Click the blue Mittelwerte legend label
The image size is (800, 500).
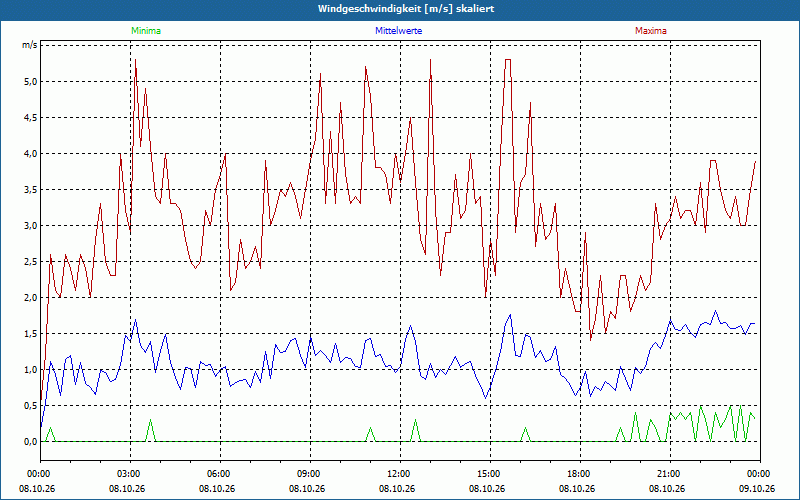(398, 31)
